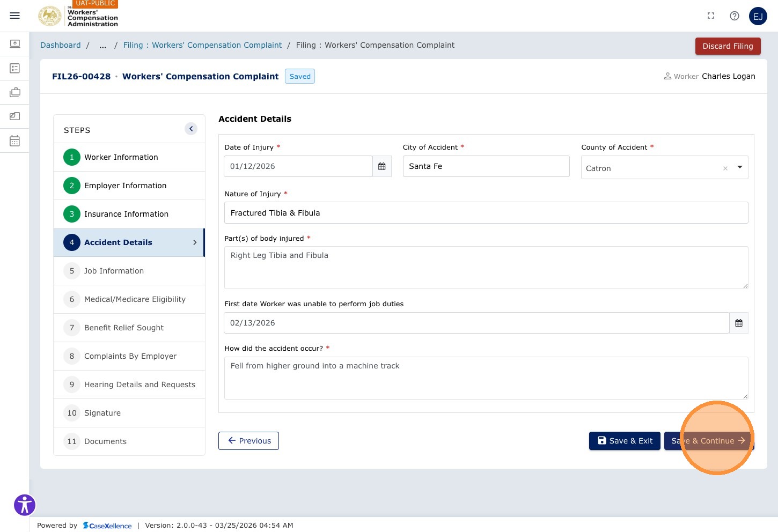This screenshot has height=532, width=778.
Task: Click the Nature of Injury field
Action: (486, 213)
